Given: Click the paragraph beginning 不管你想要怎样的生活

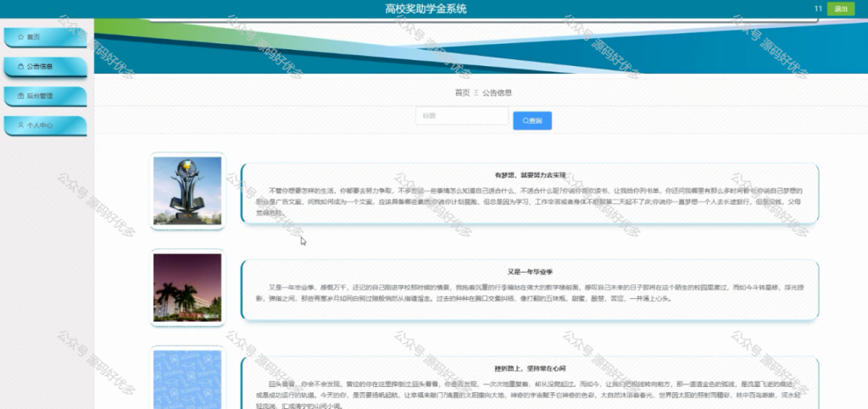Looking at the screenshot, I should [x=529, y=202].
